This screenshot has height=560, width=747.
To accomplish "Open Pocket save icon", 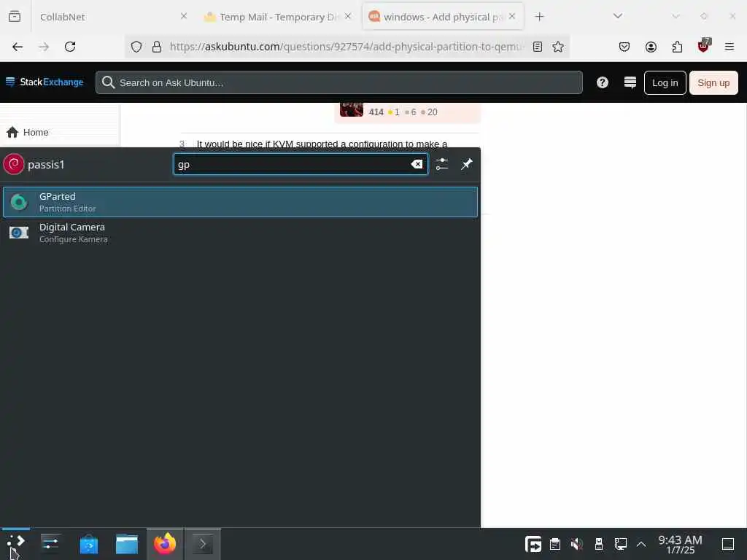I will [x=624, y=47].
